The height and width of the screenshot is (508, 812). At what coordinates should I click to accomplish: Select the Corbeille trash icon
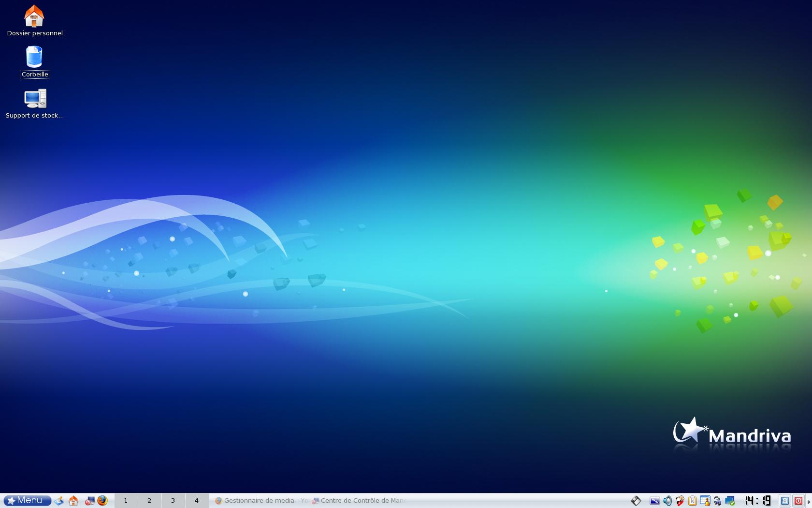coord(34,58)
